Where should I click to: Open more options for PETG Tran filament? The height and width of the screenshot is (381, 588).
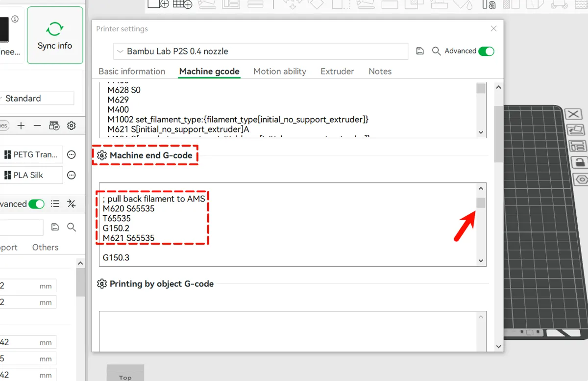[72, 155]
